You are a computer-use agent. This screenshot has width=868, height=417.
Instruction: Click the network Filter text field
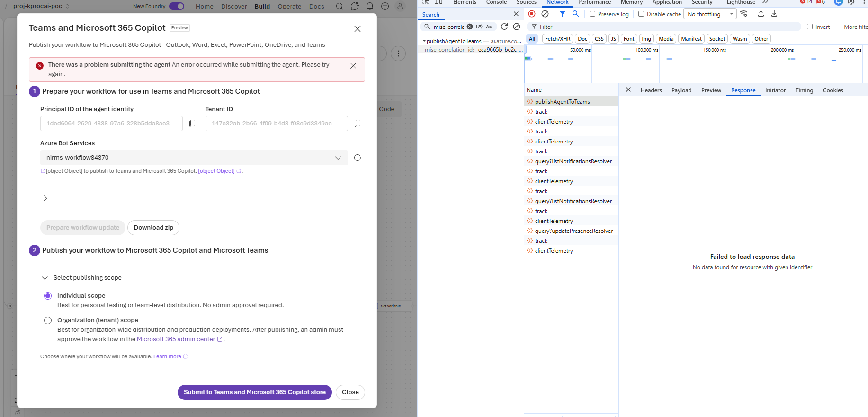tap(665, 27)
